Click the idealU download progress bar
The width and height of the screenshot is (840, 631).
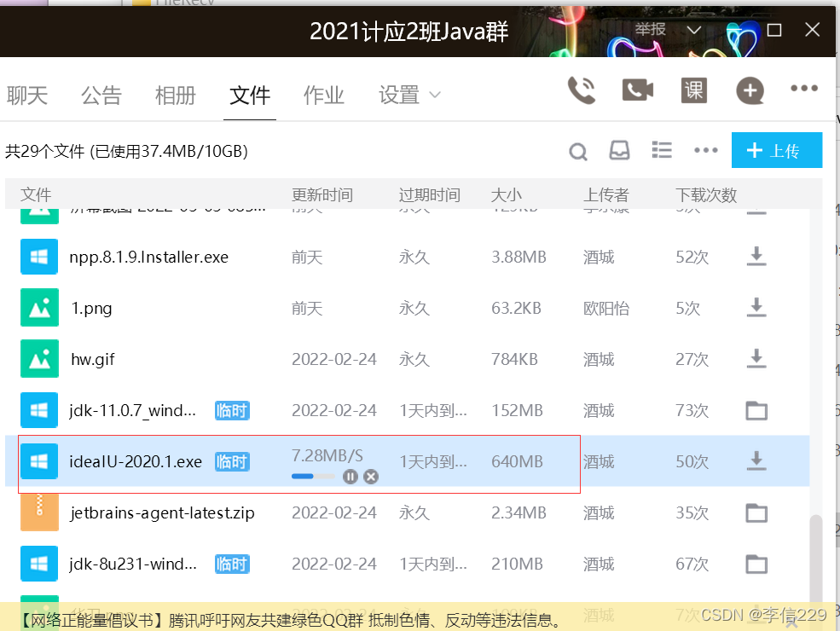(x=313, y=476)
